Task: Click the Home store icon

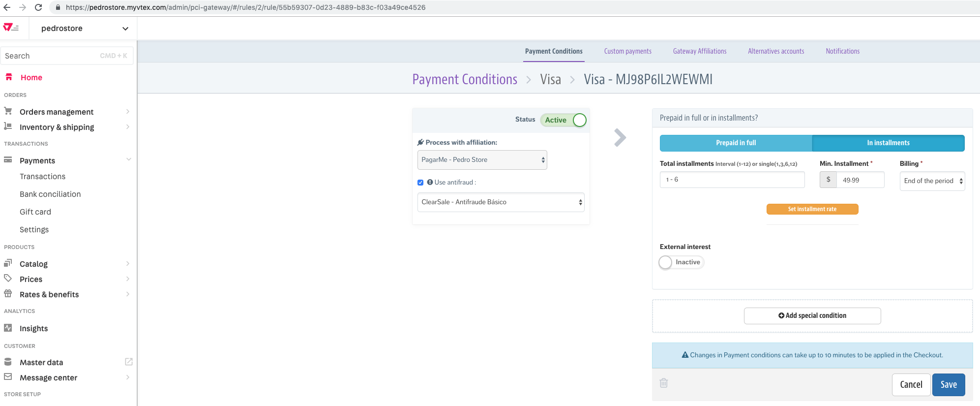Action: [8, 77]
